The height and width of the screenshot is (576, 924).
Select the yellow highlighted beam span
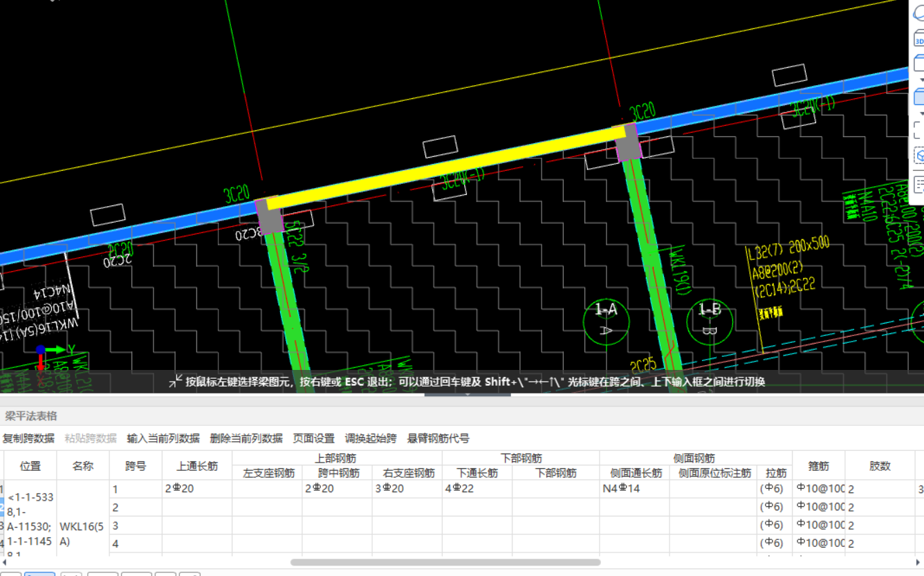click(x=447, y=166)
